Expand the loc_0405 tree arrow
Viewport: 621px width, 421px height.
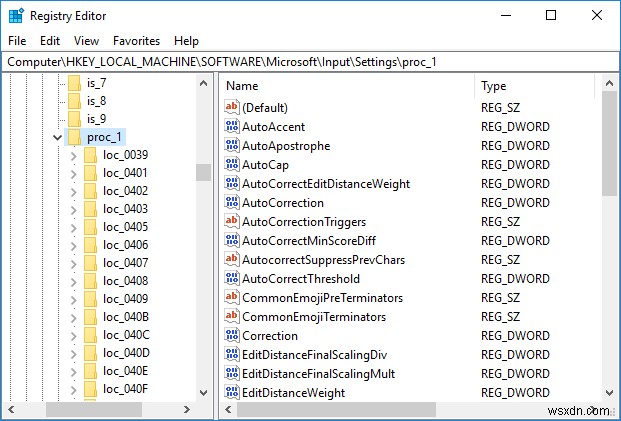point(73,227)
